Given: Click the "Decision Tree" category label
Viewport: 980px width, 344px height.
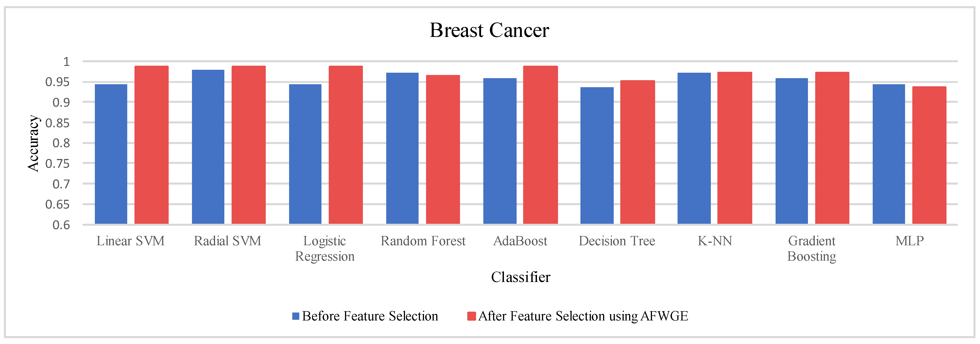Looking at the screenshot, I should point(617,241).
